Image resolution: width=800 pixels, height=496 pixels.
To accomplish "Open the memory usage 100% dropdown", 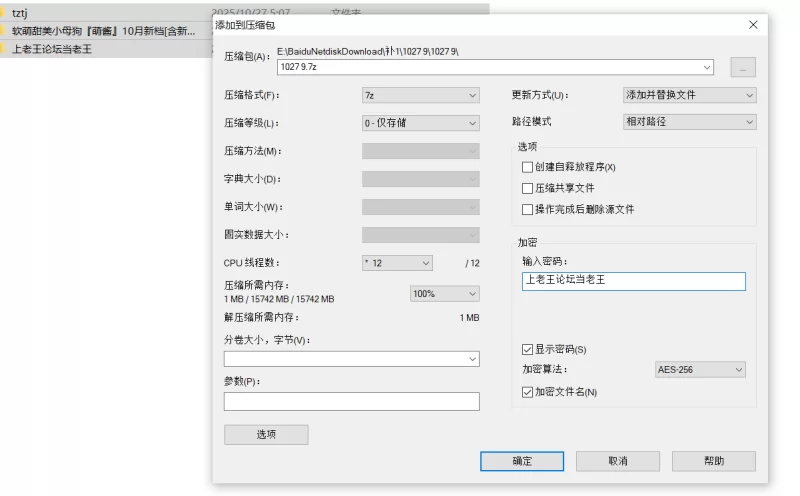I will 444,293.
